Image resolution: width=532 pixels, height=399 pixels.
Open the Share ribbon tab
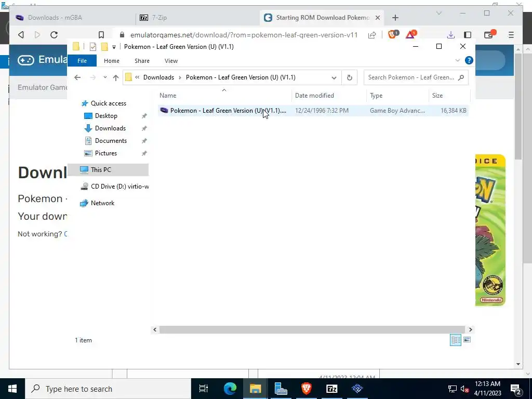click(142, 61)
